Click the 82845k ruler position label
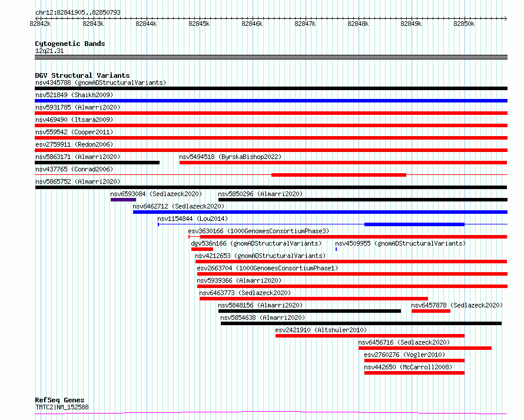This screenshot has height=420, width=524. 199,24
